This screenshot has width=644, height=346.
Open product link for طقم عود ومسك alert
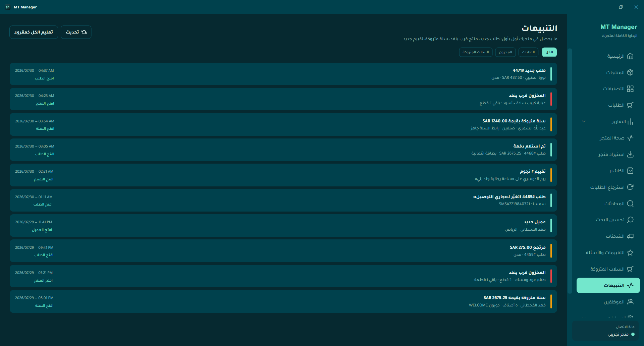tap(43, 280)
